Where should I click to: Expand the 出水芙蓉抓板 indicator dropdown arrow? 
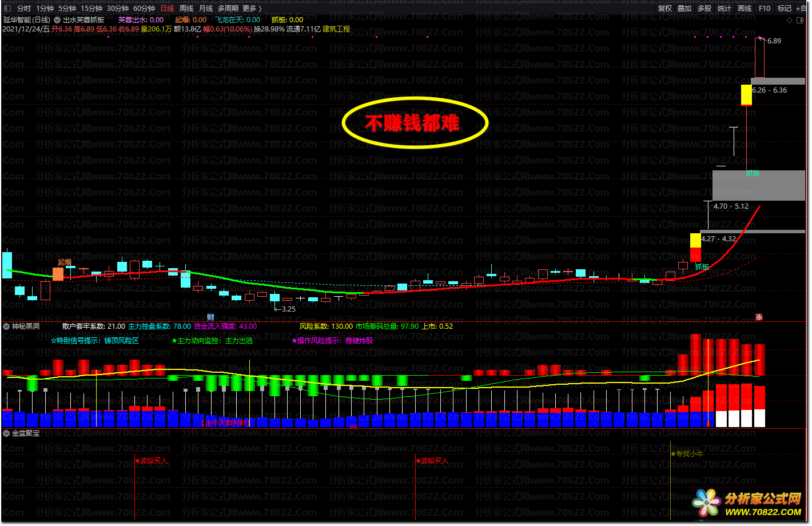[57, 20]
